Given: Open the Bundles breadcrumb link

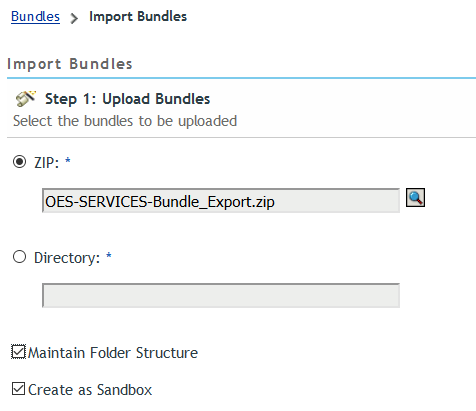Looking at the screenshot, I should coord(35,17).
